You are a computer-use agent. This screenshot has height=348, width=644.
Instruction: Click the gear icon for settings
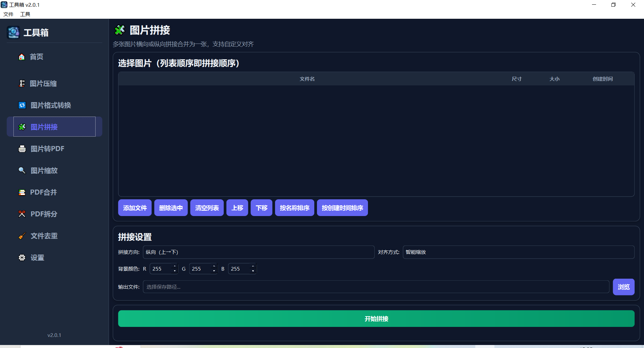click(x=22, y=258)
